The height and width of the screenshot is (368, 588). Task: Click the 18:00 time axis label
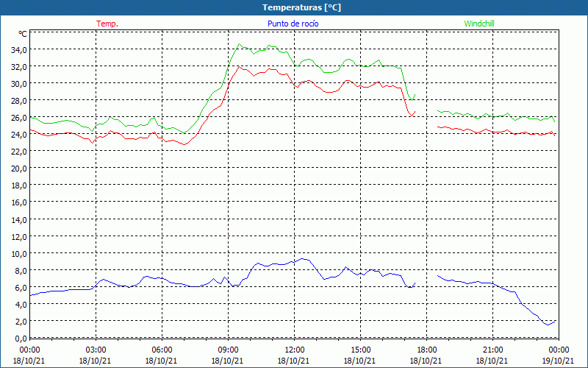click(426, 350)
